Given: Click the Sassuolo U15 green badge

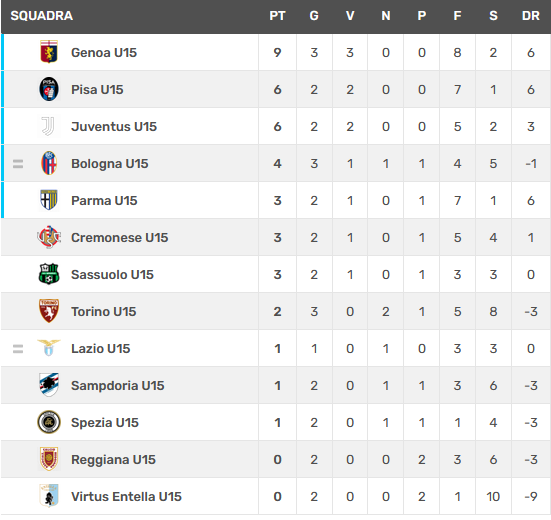Looking at the screenshot, I should click(x=49, y=274).
